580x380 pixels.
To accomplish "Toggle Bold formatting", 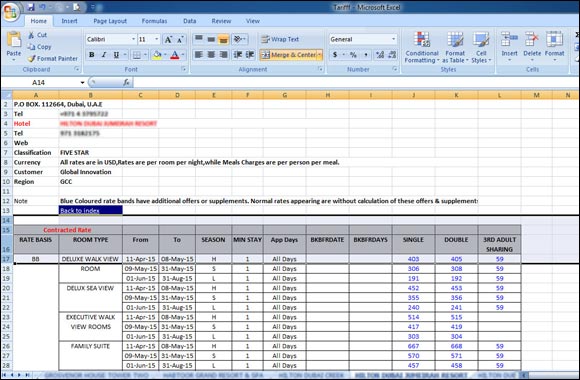I will tap(91, 55).
